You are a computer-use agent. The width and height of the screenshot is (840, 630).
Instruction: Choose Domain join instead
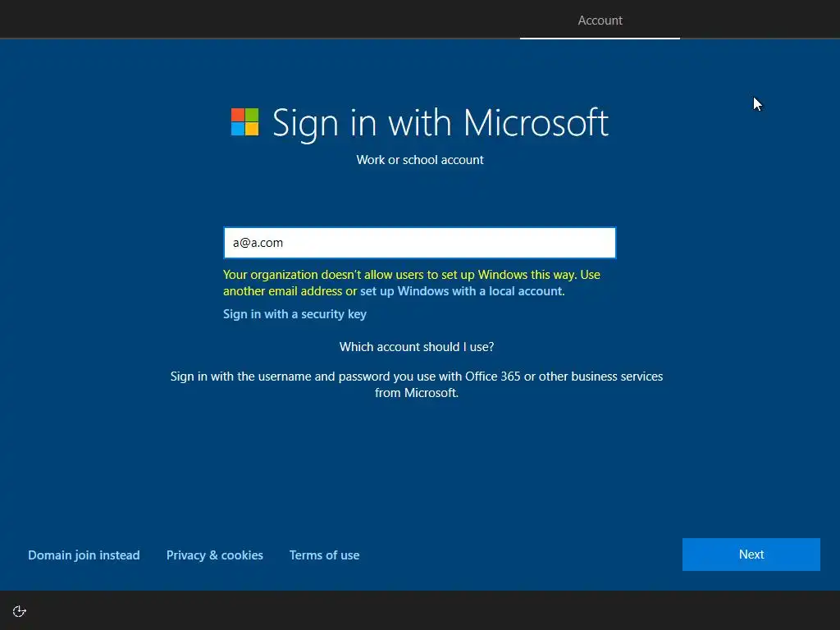84,555
